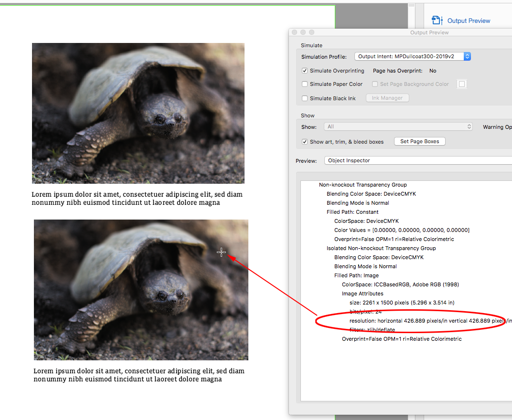The height and width of the screenshot is (420, 512).
Task: Open the Output Preview tool link
Action: pyautogui.click(x=469, y=21)
